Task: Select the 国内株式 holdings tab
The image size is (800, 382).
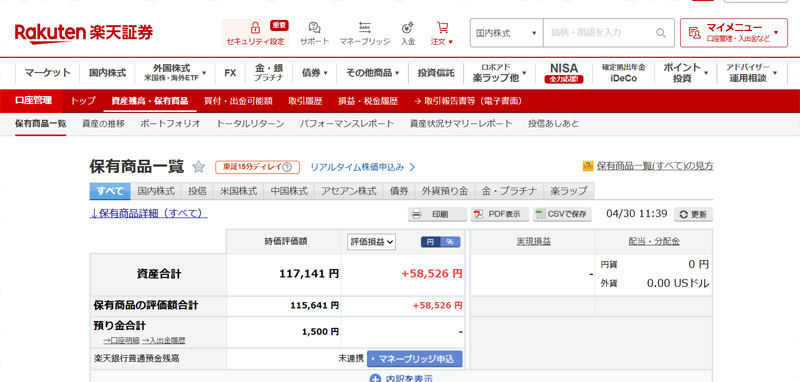Action: (156, 191)
